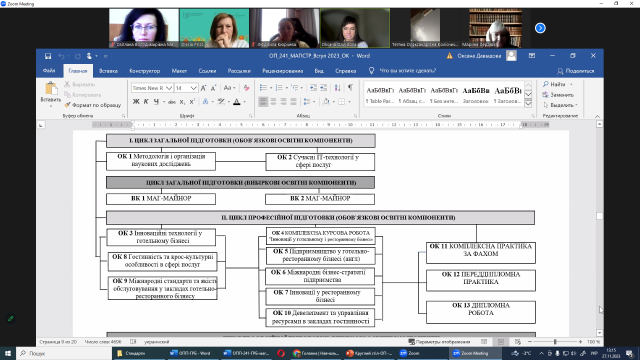This screenshot has width=640, height=360.
Task: Click the Zoom participants next arrow
Action: click(x=540, y=28)
